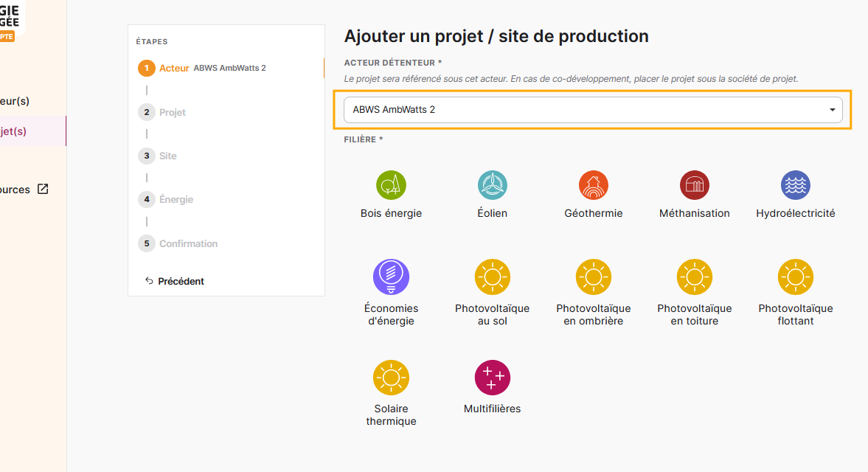This screenshot has height=472, width=868.
Task: Open the sidebar item ending in "eur(s)"
Action: pyautogui.click(x=15, y=101)
